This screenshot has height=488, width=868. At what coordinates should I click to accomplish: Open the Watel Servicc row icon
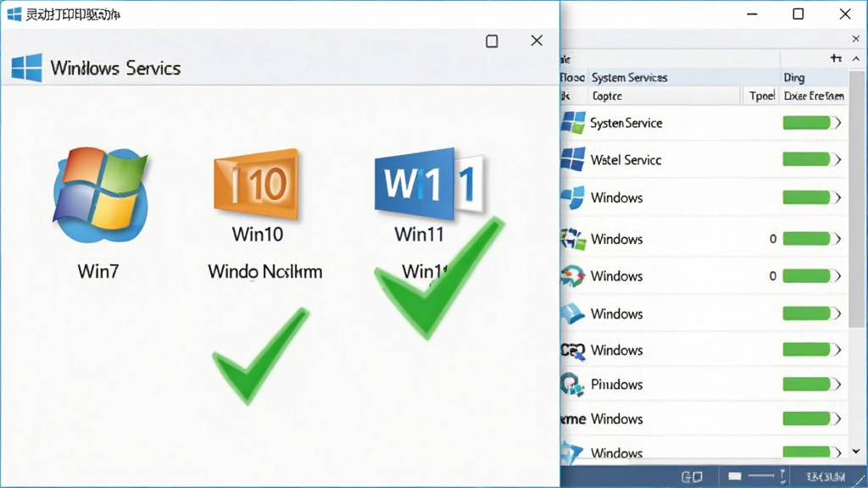[x=572, y=159]
